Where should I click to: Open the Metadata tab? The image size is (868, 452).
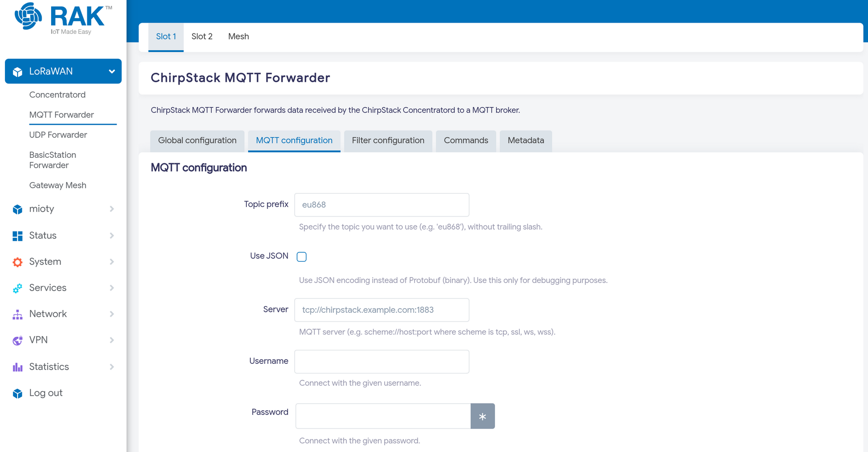click(526, 141)
